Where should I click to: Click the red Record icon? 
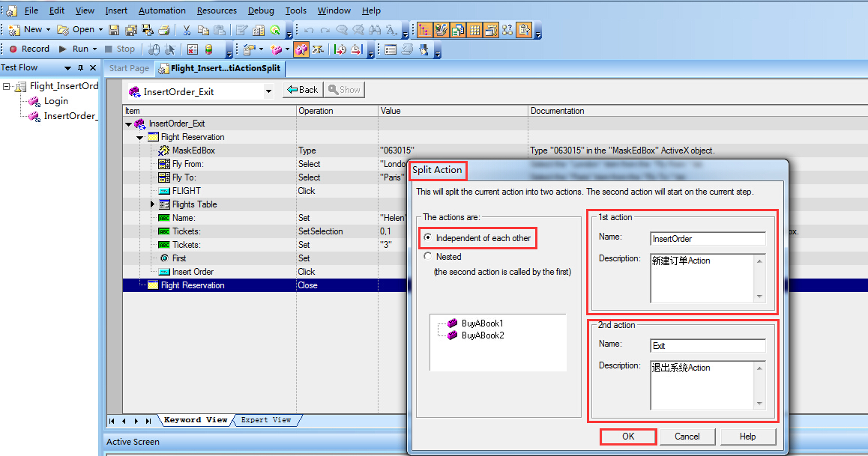click(13, 49)
